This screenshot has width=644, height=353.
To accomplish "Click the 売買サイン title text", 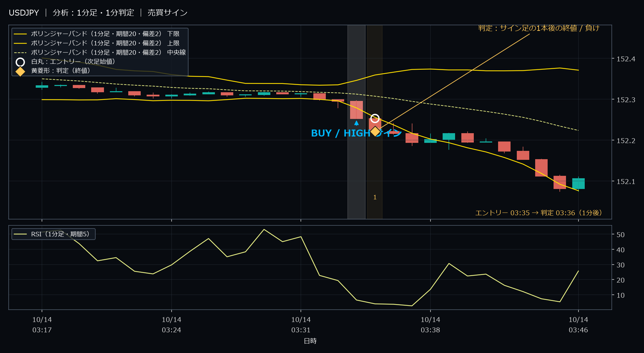I will coord(167,13).
